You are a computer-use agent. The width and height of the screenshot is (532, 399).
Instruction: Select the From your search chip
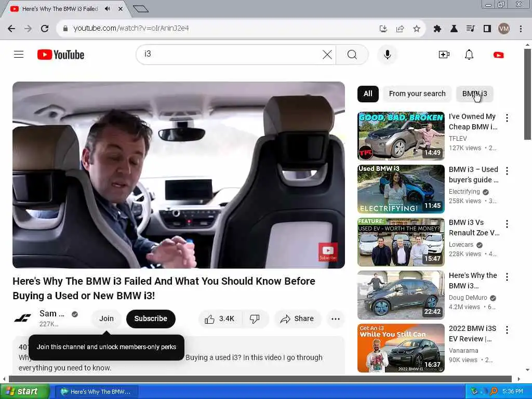[417, 94]
